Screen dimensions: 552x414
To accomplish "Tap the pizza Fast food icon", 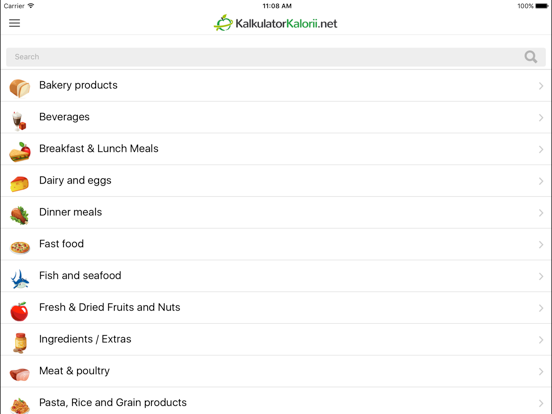I will pos(20,247).
